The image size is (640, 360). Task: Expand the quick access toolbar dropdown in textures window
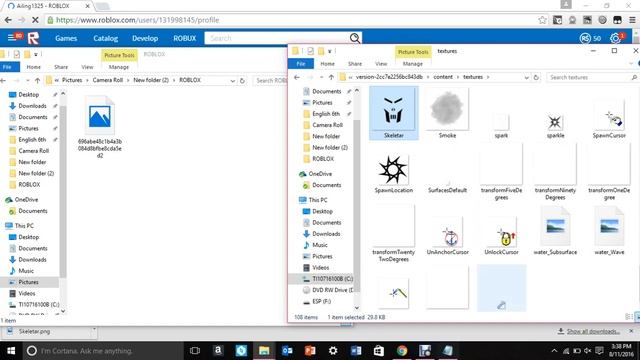tap(330, 51)
